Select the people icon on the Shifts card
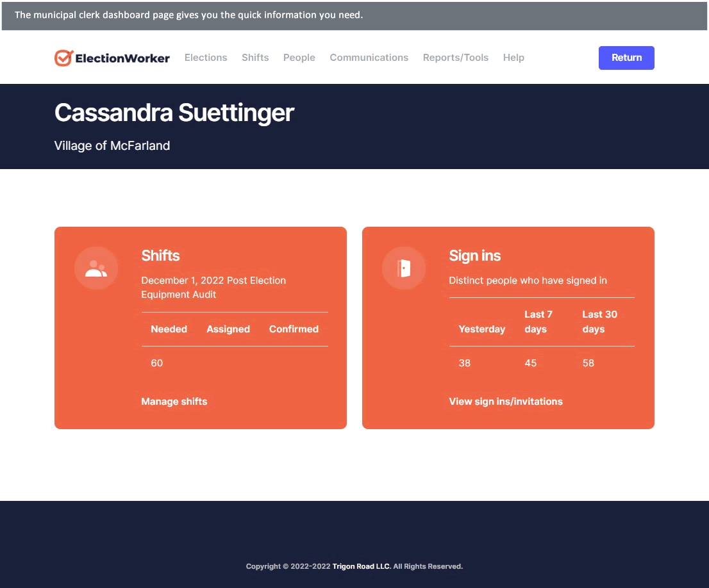Image resolution: width=709 pixels, height=588 pixels. coord(96,268)
